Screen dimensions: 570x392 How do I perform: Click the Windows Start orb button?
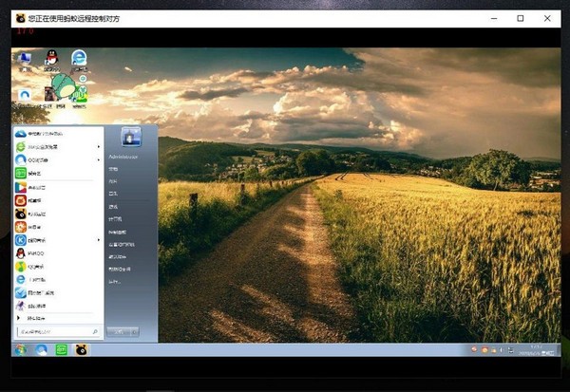pos(21,350)
